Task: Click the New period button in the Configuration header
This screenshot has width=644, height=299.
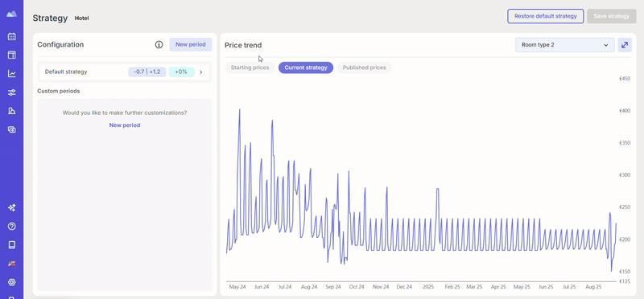Action: tap(191, 44)
